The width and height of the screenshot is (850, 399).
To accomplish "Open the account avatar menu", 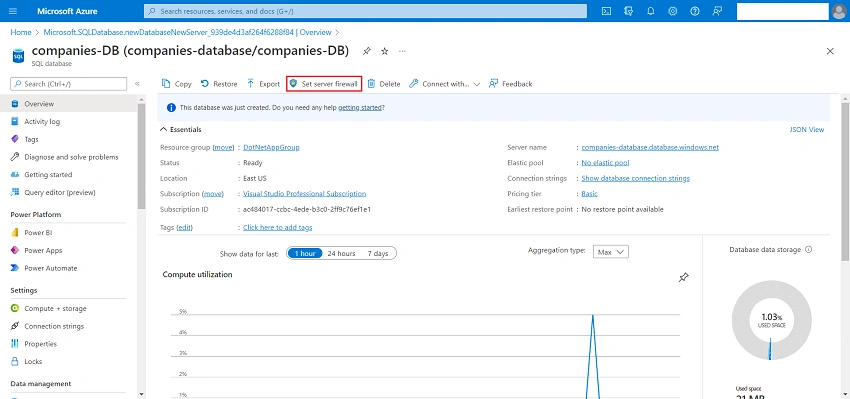I will pyautogui.click(x=838, y=11).
